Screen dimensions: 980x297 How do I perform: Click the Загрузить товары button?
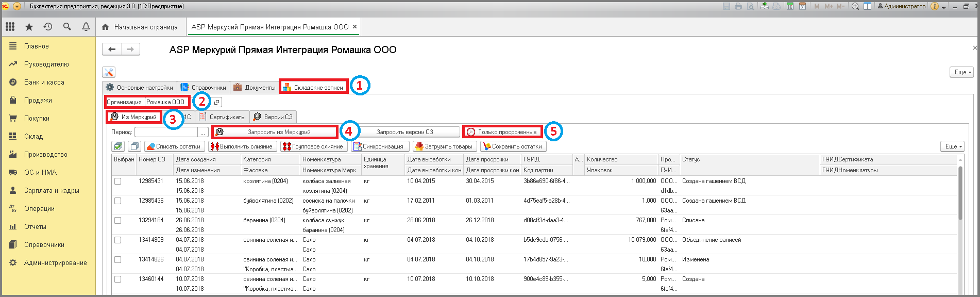[x=445, y=146]
